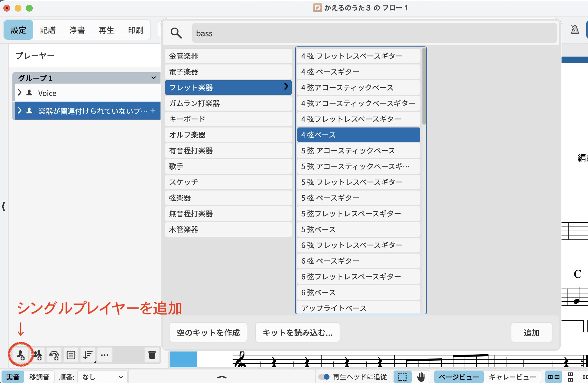Click the add ensemble icon
Image resolution: width=588 pixels, height=383 pixels.
(54, 355)
